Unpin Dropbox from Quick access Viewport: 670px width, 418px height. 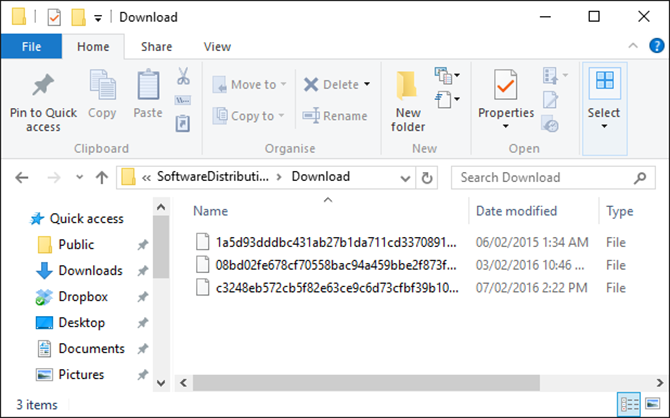coord(143,297)
